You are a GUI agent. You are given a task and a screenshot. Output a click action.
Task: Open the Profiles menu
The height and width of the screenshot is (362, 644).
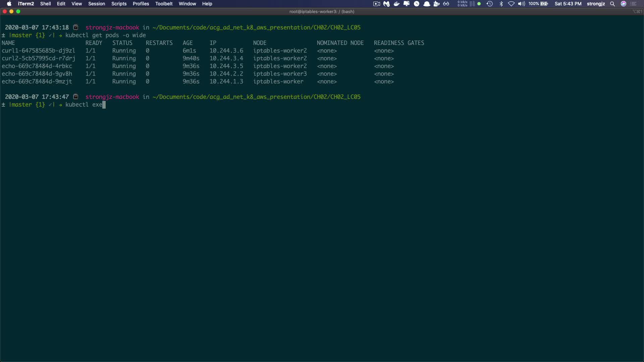click(x=141, y=4)
